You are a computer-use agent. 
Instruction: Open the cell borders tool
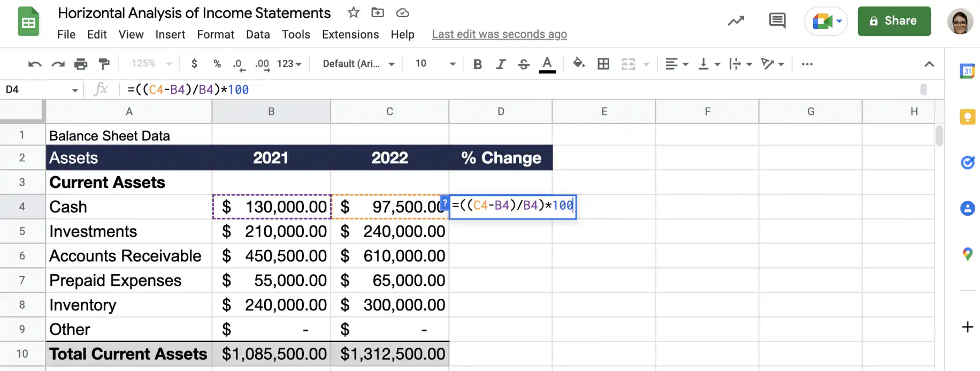coord(603,64)
